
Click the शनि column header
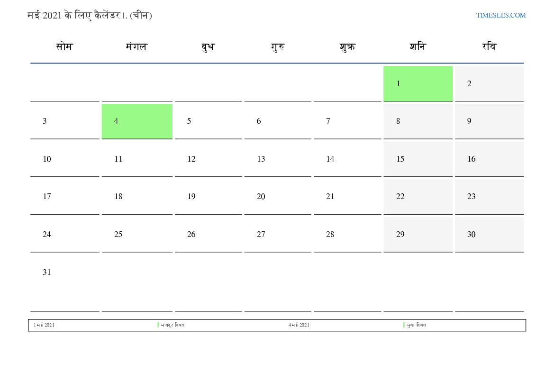pos(418,46)
